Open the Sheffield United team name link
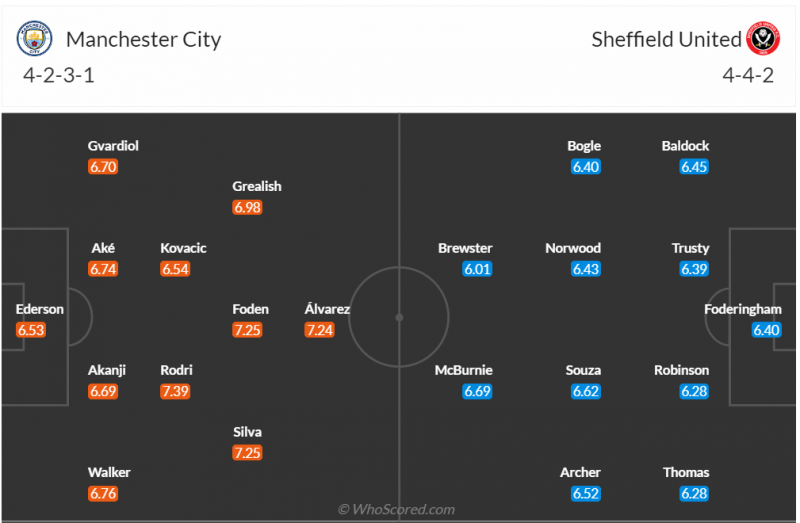 click(x=666, y=40)
